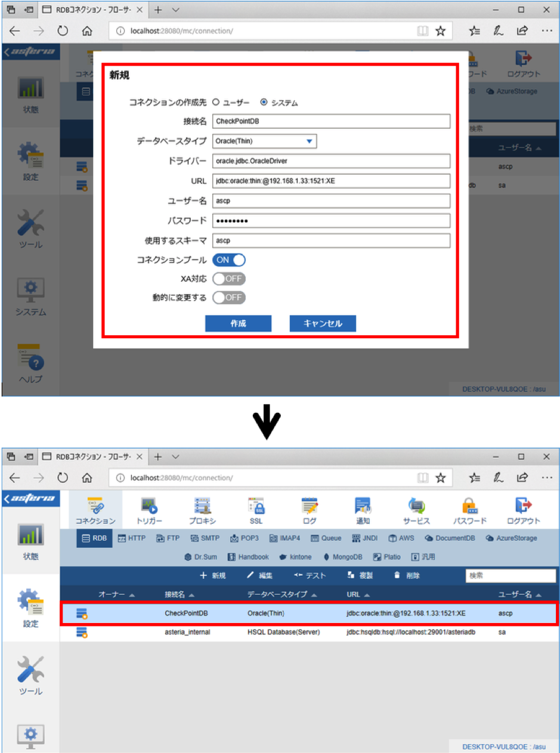
Task: Sort by URL column header
Action: [x=358, y=595]
